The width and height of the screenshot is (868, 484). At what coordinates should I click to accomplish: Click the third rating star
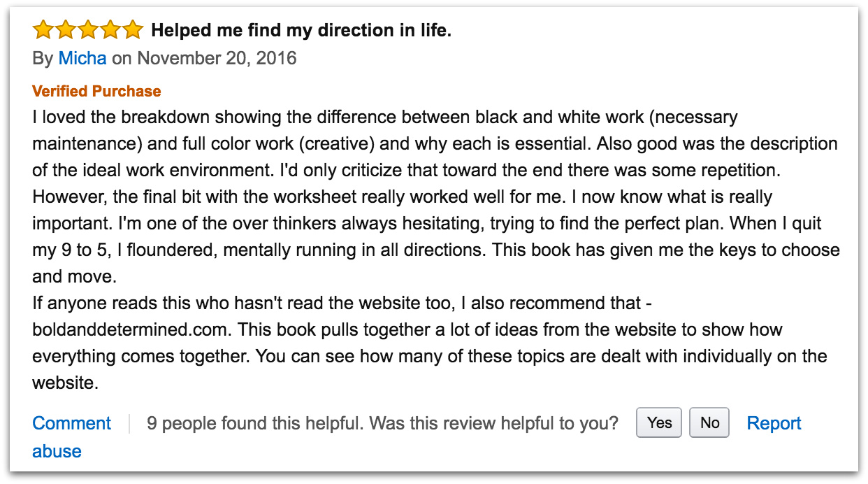tap(88, 31)
